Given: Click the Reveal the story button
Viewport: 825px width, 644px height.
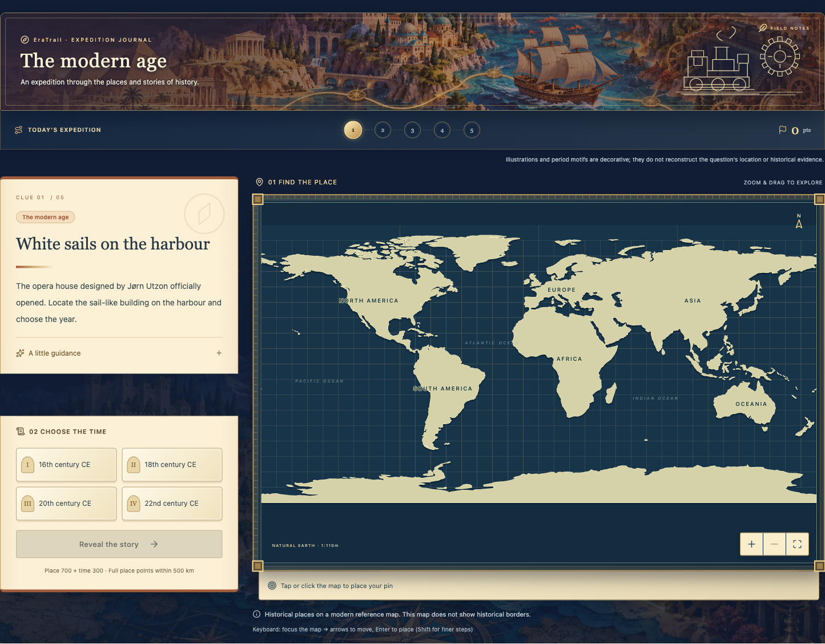Looking at the screenshot, I should point(119,544).
